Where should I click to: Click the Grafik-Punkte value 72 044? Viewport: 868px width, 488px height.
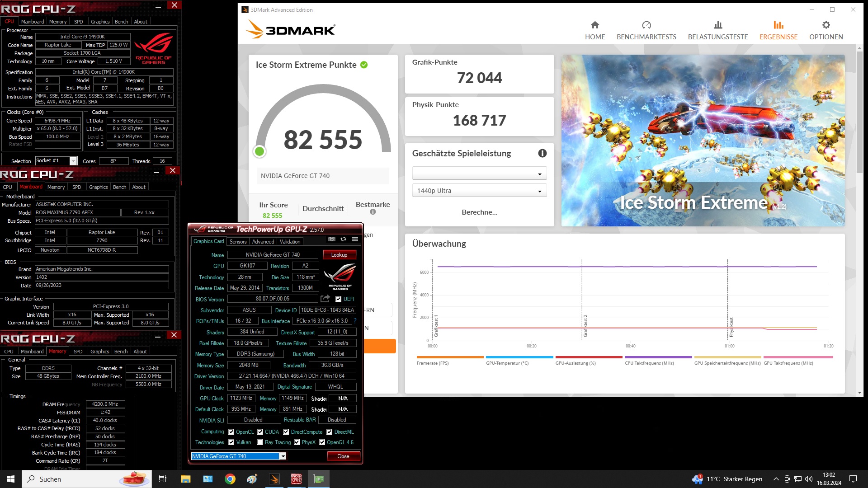coord(479,78)
